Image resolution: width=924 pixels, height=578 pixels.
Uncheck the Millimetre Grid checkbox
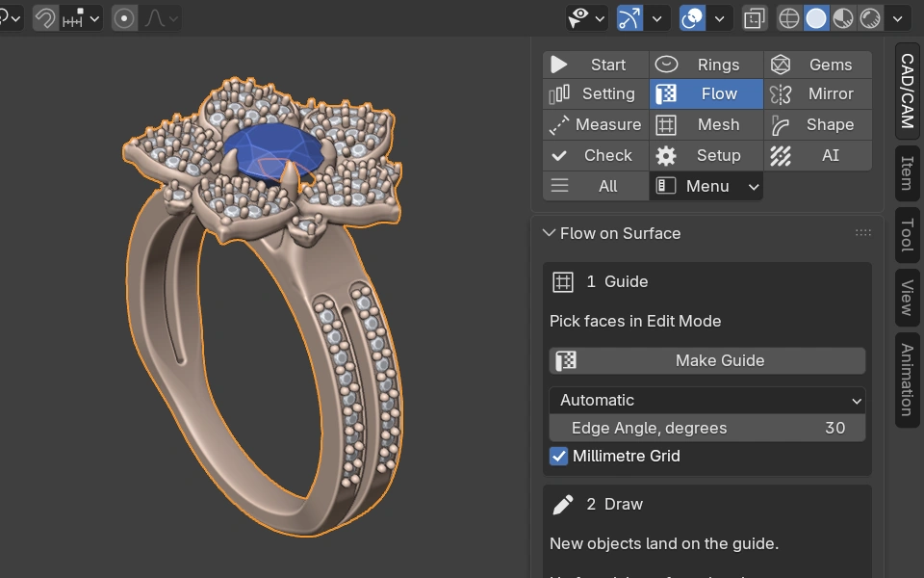(x=558, y=456)
